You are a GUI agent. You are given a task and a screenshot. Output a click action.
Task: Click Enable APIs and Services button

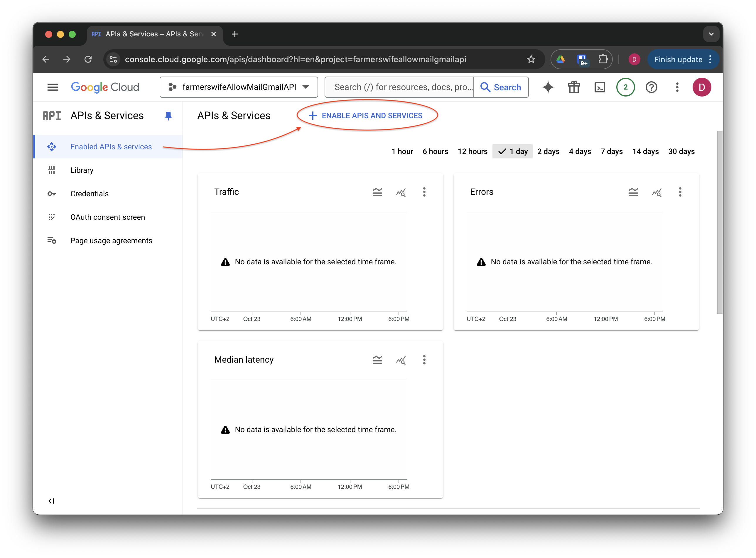click(x=365, y=116)
